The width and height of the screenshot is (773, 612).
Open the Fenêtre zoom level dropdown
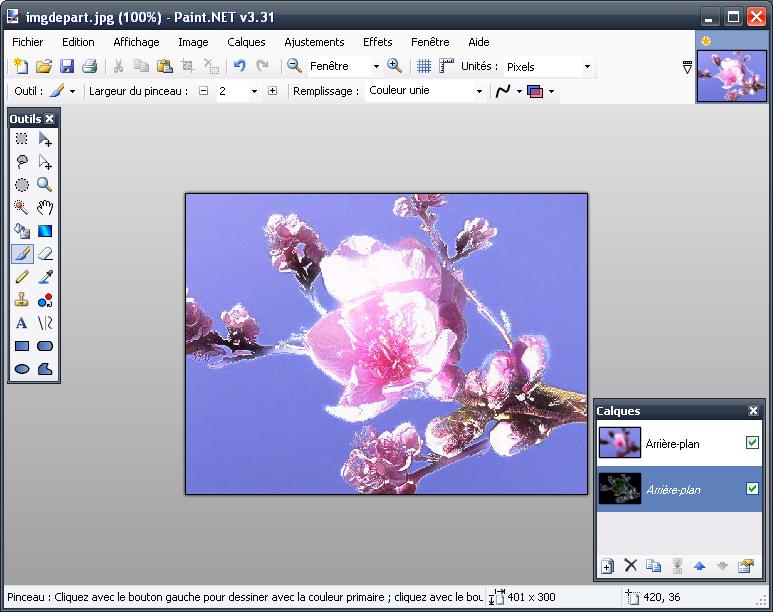[x=376, y=67]
